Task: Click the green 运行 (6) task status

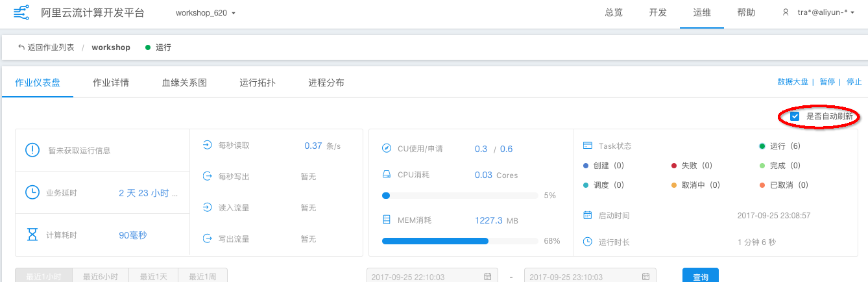Action: 780,146
